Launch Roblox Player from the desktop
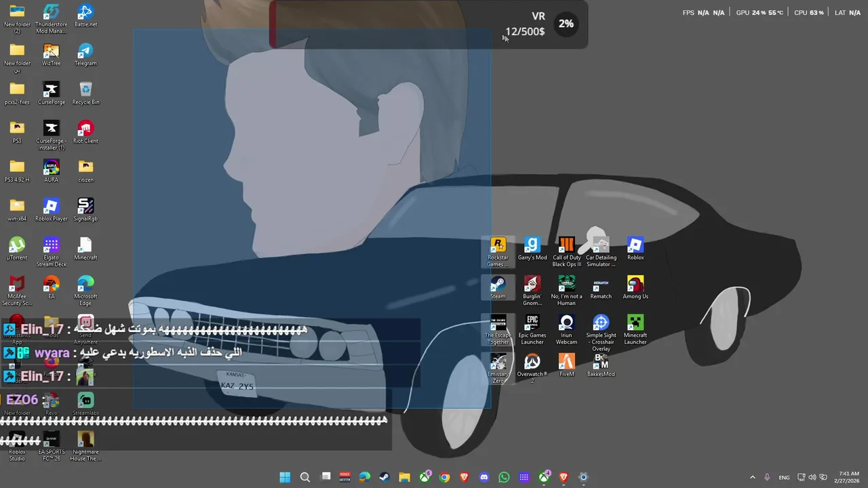Viewport: 868px width, 488px height. pos(51,210)
